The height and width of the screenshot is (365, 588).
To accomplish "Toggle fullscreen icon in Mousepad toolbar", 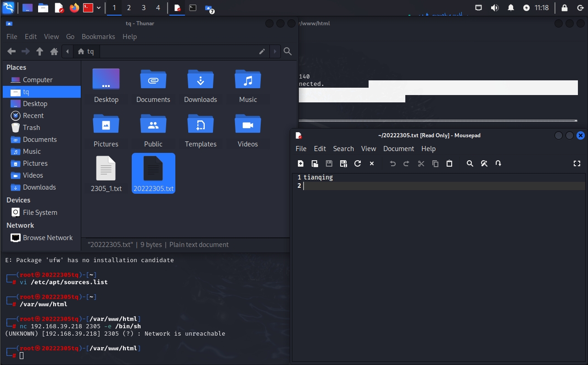I will pos(577,163).
